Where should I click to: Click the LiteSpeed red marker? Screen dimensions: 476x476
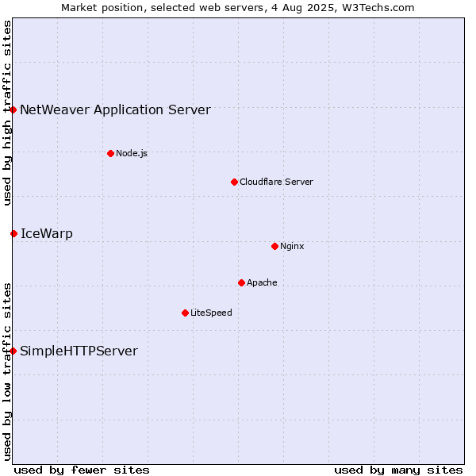point(185,313)
